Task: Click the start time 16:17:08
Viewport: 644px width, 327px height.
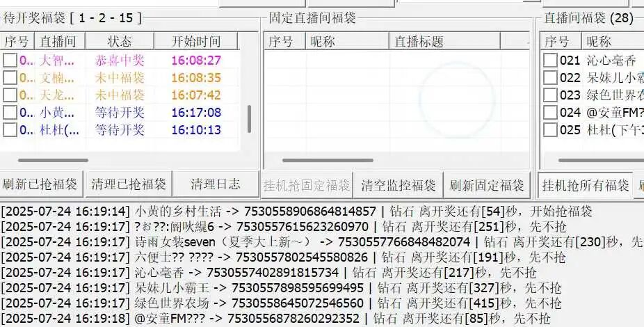Action: (x=196, y=112)
